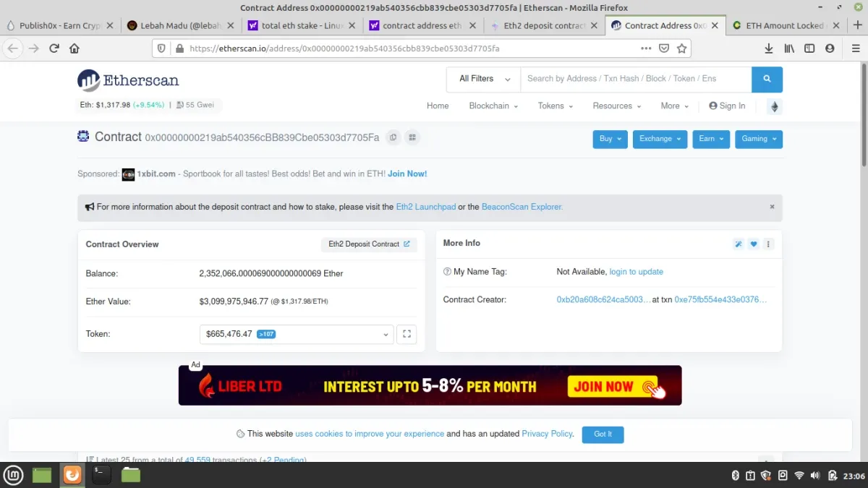Open All Filters dropdown
This screenshot has width=868, height=488.
point(484,80)
